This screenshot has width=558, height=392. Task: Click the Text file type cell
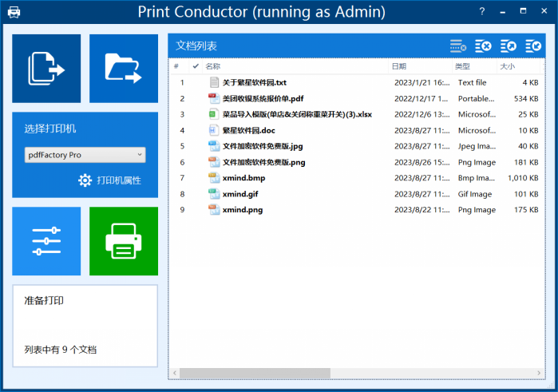pos(472,82)
